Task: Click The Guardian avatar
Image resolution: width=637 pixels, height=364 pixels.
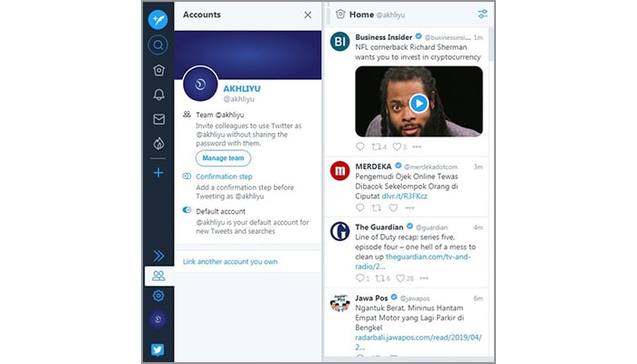Action: click(340, 231)
